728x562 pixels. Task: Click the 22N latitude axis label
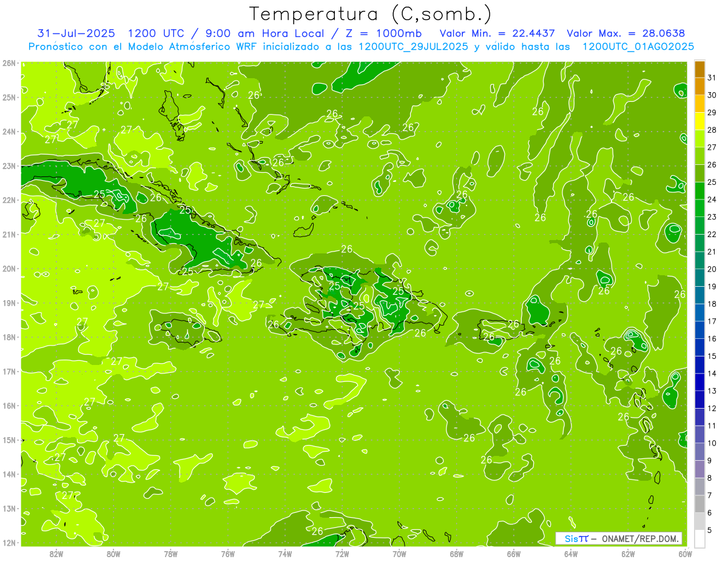pyautogui.click(x=8, y=200)
